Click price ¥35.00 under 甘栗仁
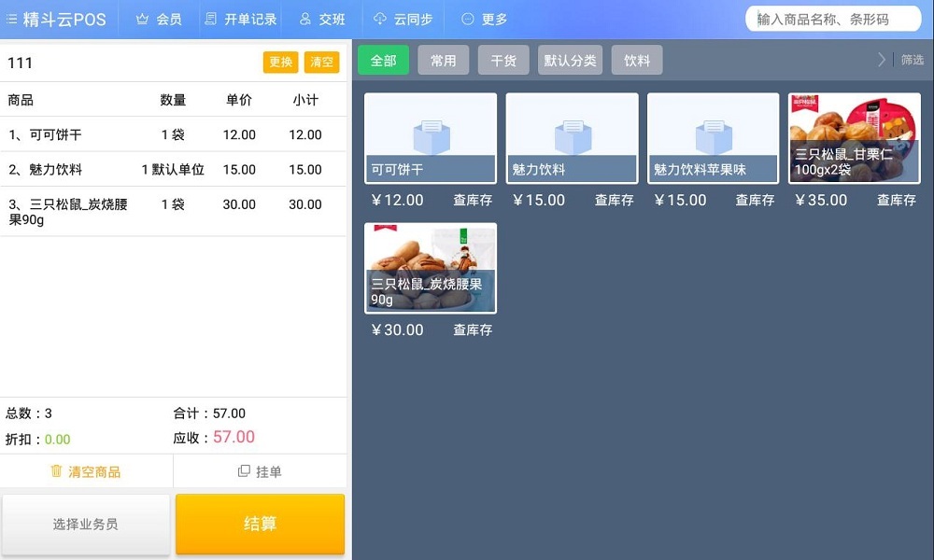The height and width of the screenshot is (560, 934). 821,200
